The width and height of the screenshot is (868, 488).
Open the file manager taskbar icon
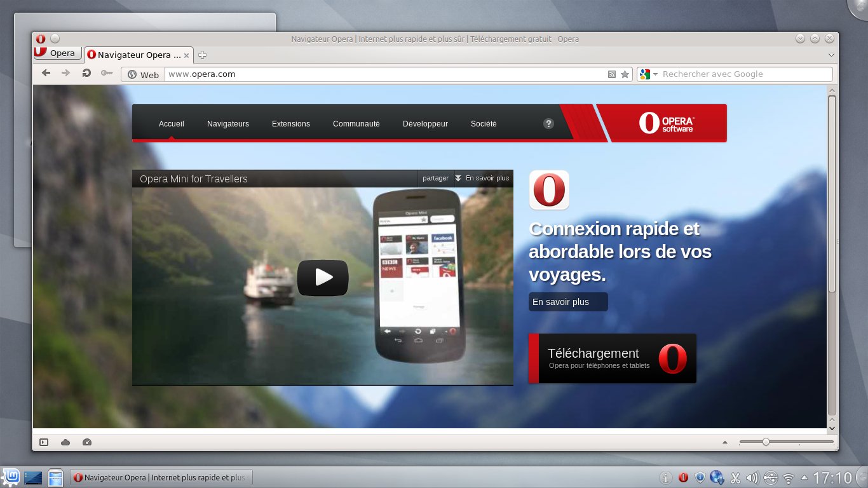[x=56, y=477]
